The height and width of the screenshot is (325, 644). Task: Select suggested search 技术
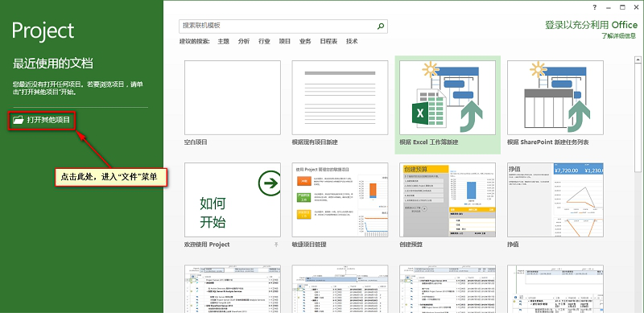(352, 42)
